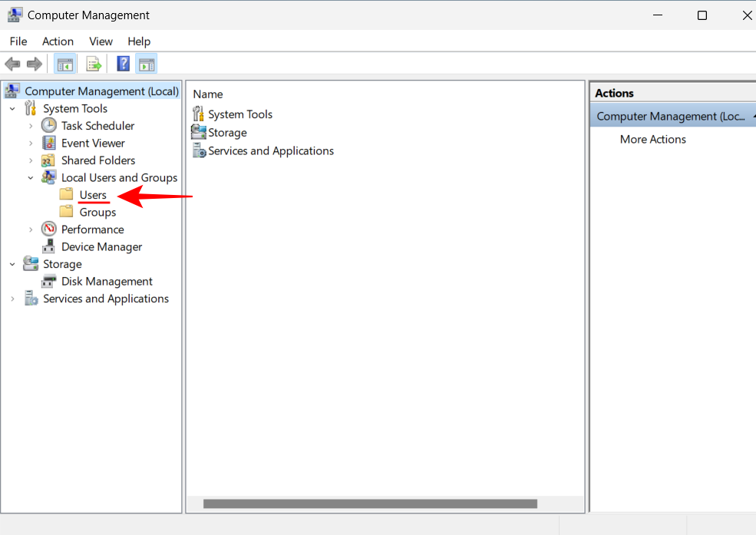Open Help using the blue question mark icon

tap(123, 64)
